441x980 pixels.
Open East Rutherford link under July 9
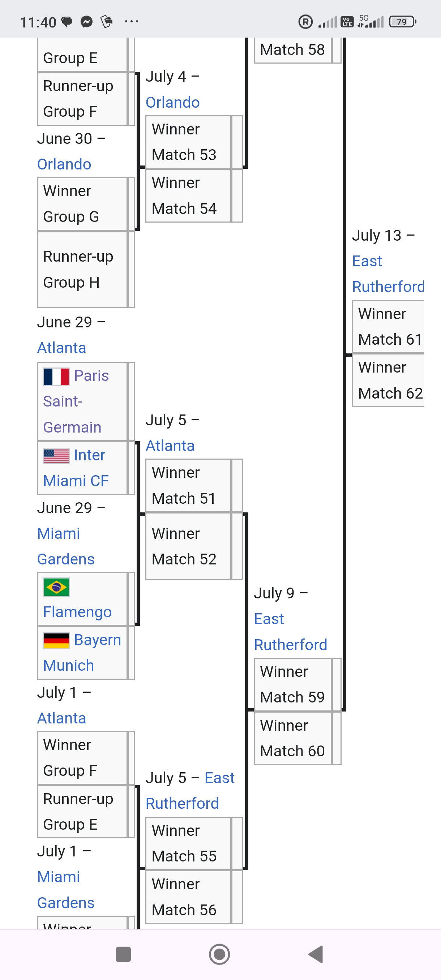[x=290, y=632]
